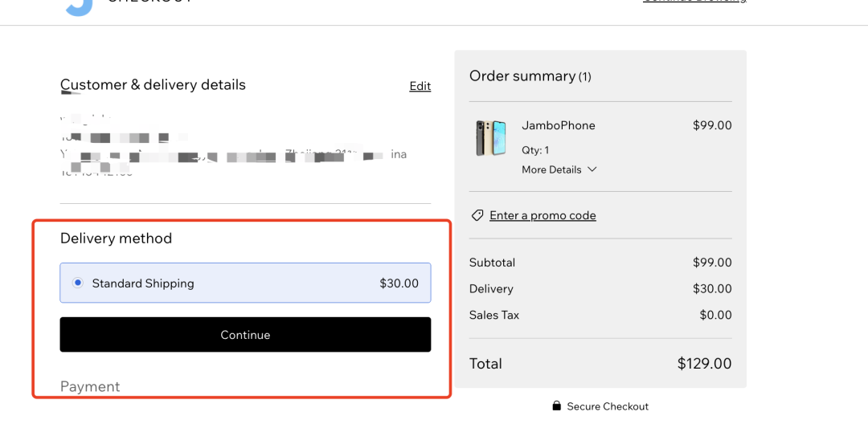
Task: Click the Delivery method heading
Action: click(116, 238)
